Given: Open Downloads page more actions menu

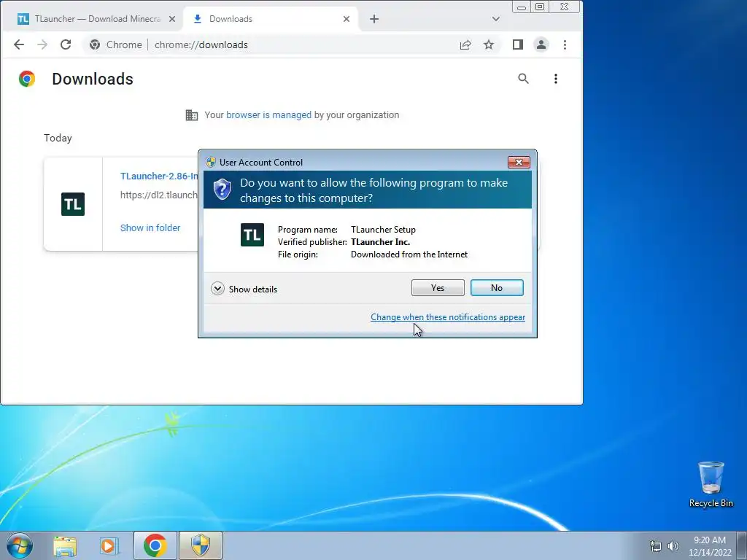Looking at the screenshot, I should click(555, 79).
